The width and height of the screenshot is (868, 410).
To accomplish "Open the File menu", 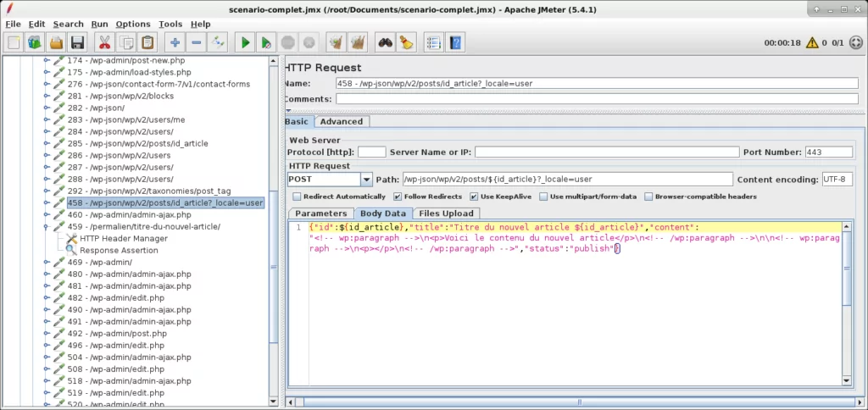I will (13, 24).
